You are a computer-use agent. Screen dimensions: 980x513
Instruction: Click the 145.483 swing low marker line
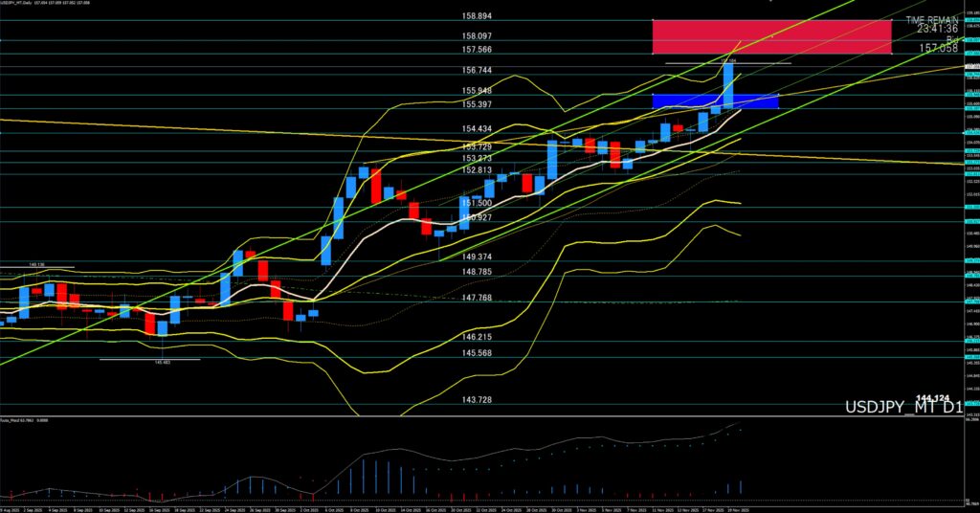[x=150, y=360]
